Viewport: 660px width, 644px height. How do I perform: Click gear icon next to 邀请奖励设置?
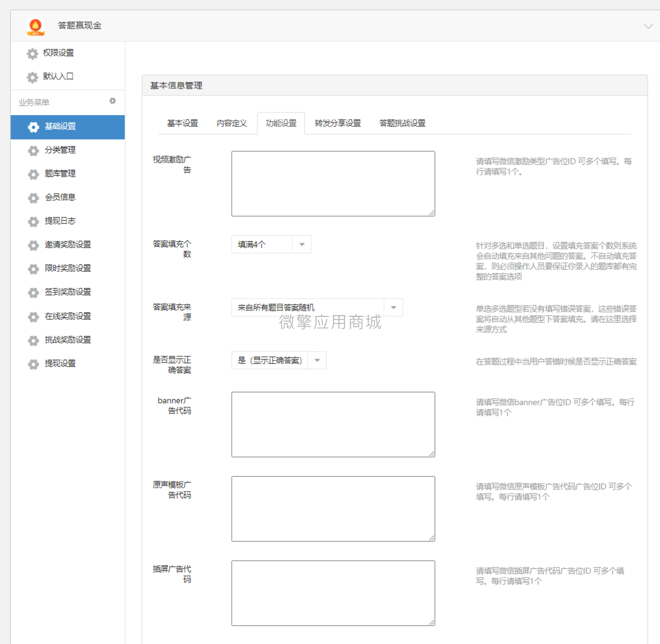point(33,245)
